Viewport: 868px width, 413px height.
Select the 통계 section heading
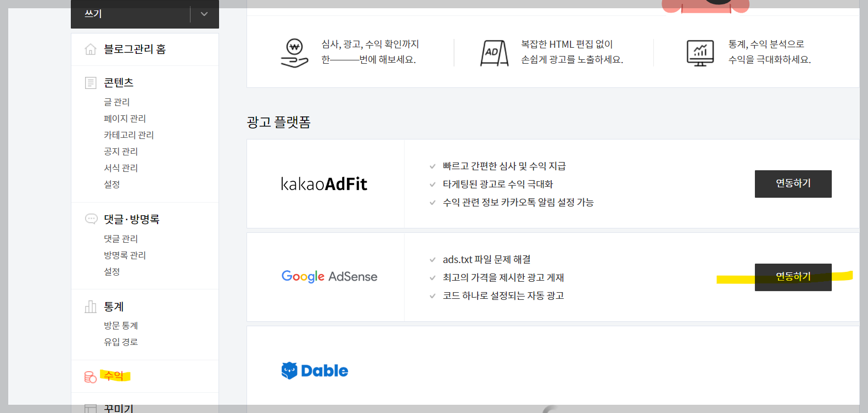click(114, 306)
